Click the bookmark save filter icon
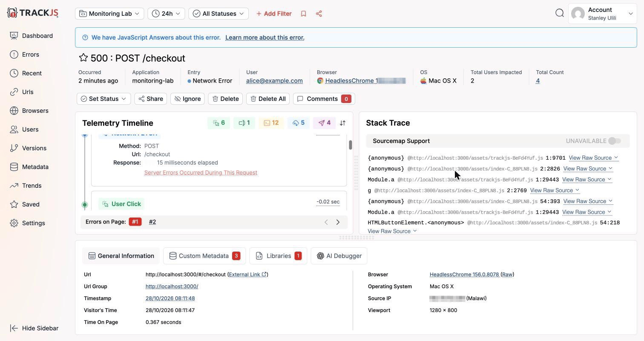 point(304,14)
